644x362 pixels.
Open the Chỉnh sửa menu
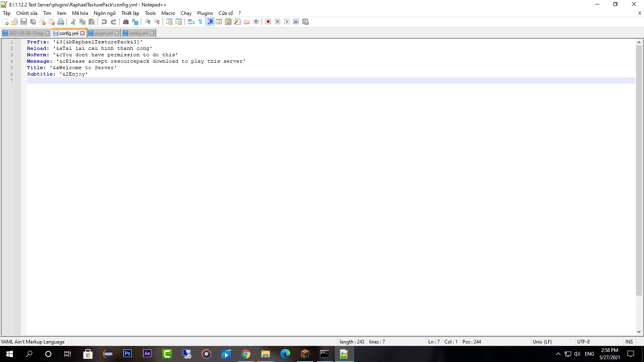[x=27, y=13]
